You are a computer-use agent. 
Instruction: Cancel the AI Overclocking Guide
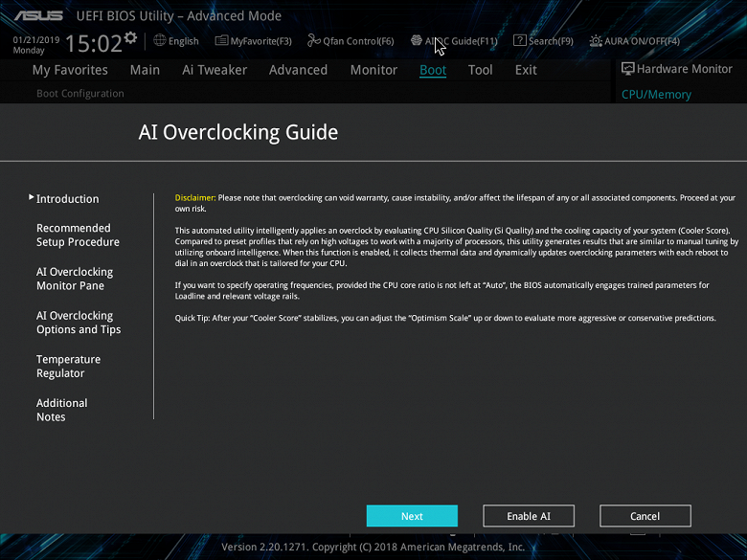click(645, 516)
